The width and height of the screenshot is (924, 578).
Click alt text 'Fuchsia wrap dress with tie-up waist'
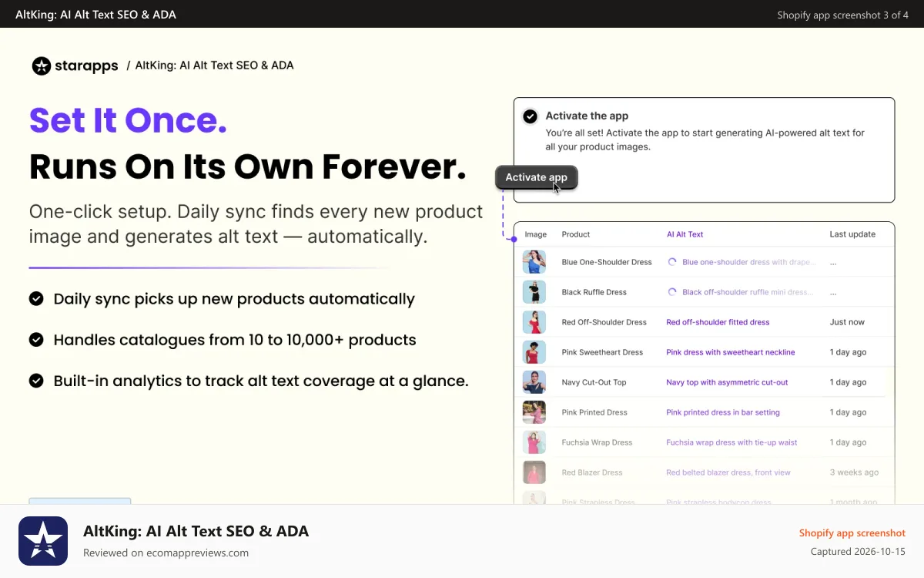pyautogui.click(x=731, y=442)
